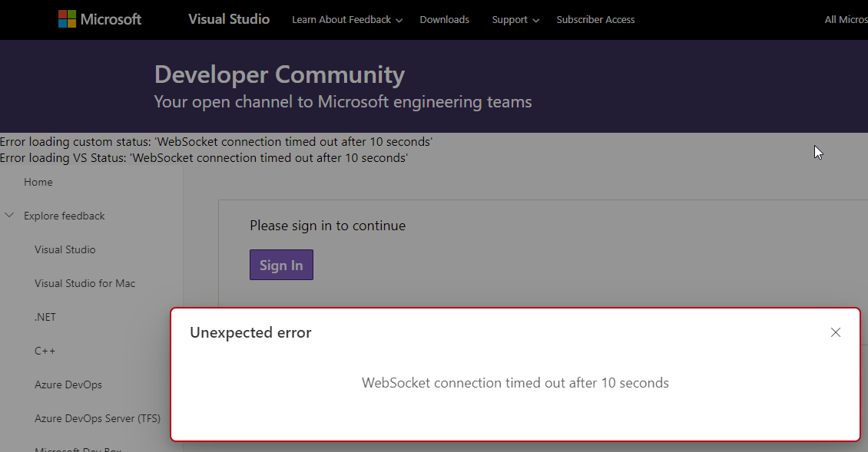The width and height of the screenshot is (868, 452).
Task: Open Azure DevOps Server (TFS) category
Action: (x=98, y=418)
